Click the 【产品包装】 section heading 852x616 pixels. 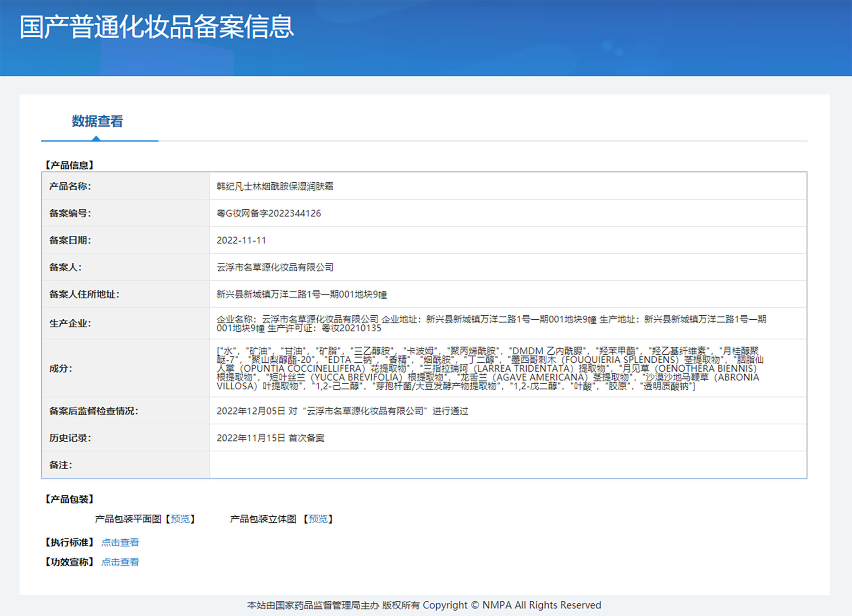tap(69, 499)
